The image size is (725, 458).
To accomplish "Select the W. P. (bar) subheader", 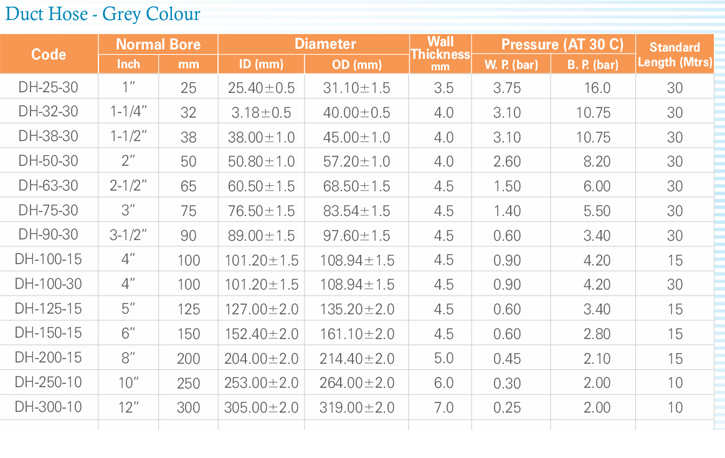I will 511,64.
